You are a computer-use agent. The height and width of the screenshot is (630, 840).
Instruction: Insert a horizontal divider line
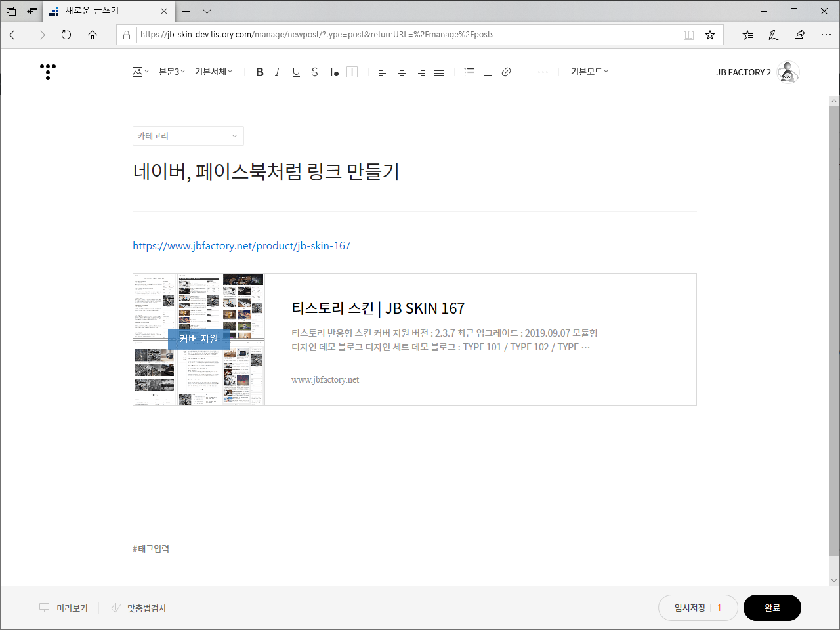tap(524, 72)
